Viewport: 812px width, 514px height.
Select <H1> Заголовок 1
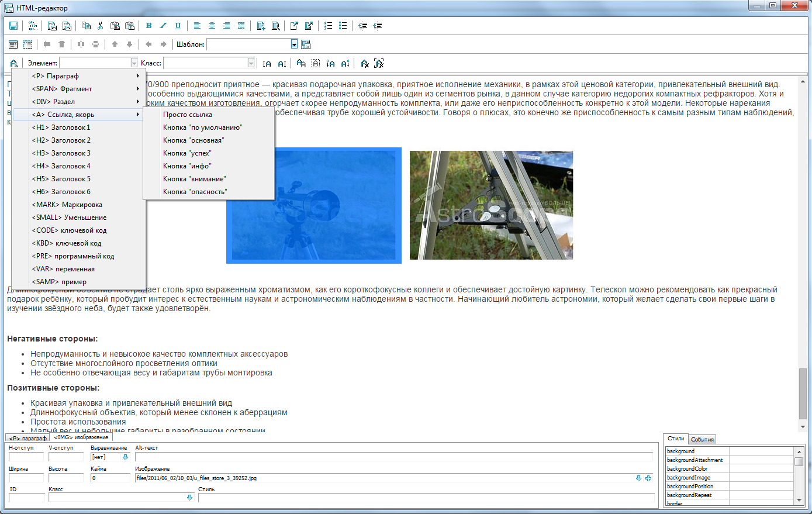(x=78, y=127)
